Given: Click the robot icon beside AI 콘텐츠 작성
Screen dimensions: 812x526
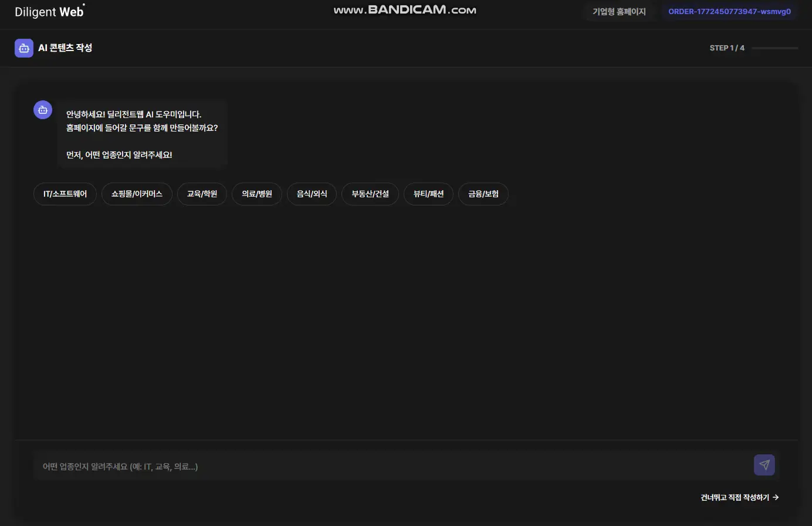Looking at the screenshot, I should [x=24, y=48].
